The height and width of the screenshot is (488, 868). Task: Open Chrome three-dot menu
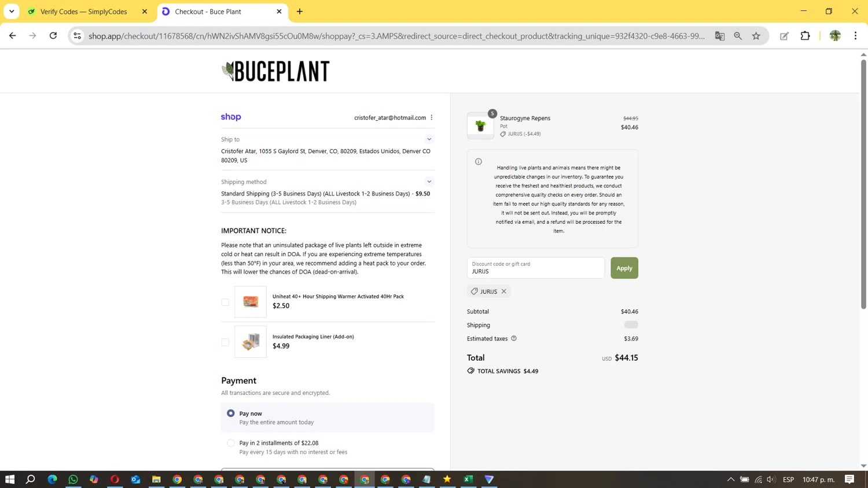click(x=855, y=36)
